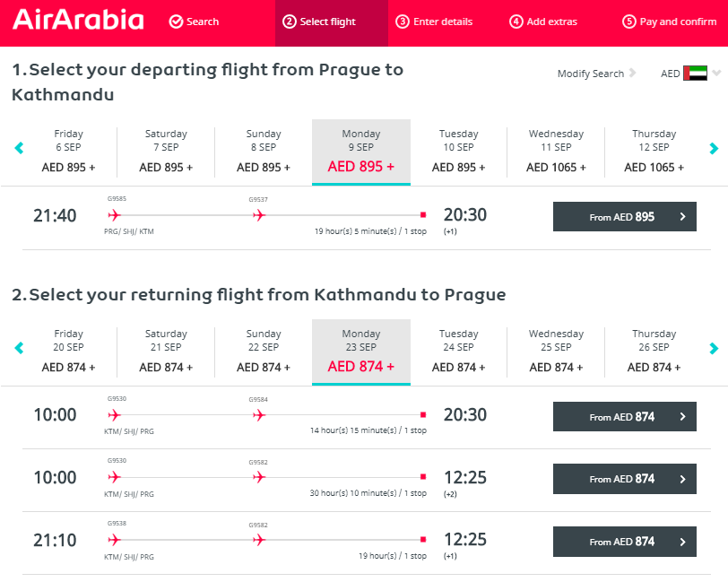Go to Pay and confirm step

point(669,22)
